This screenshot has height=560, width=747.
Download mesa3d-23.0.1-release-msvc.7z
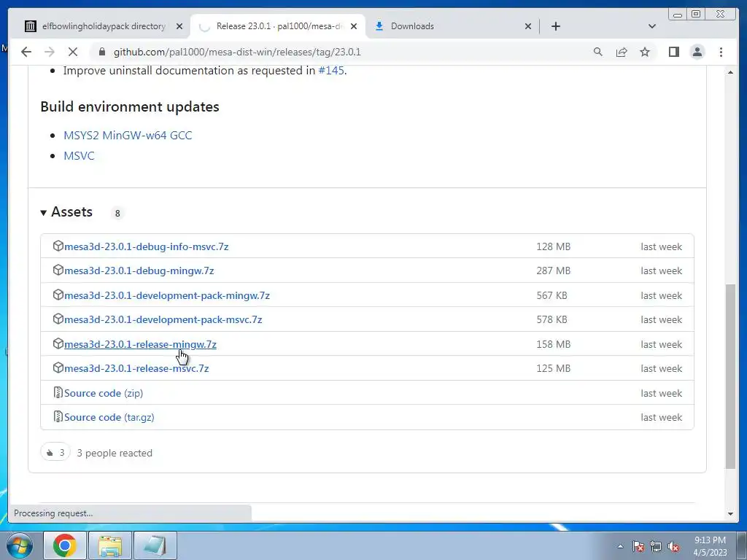(136, 368)
